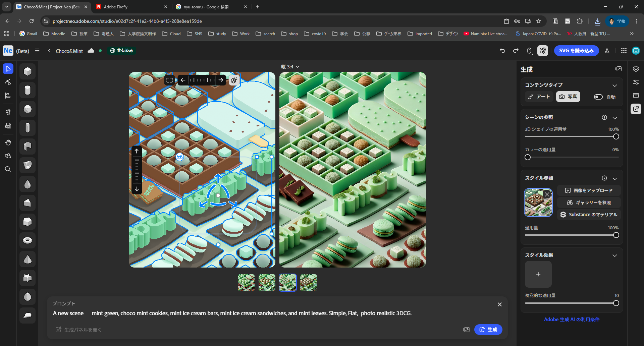The width and height of the screenshot is (644, 346).
Task: Toggle the 自動 content type switch
Action: [598, 97]
